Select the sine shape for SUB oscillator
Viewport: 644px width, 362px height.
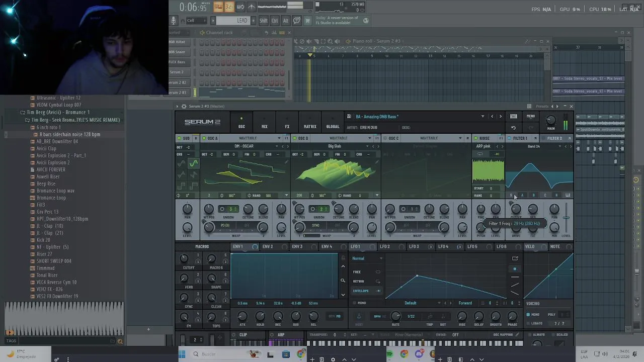(x=193, y=163)
